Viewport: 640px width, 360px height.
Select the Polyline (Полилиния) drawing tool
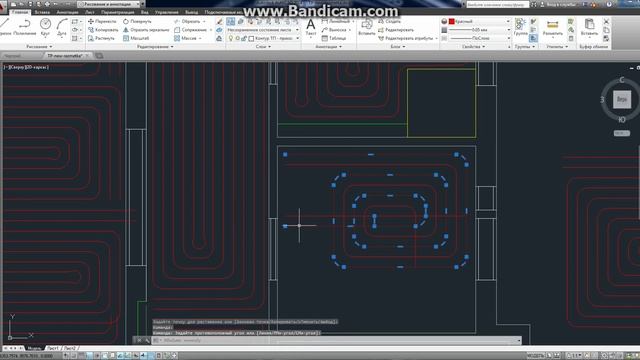(24, 27)
